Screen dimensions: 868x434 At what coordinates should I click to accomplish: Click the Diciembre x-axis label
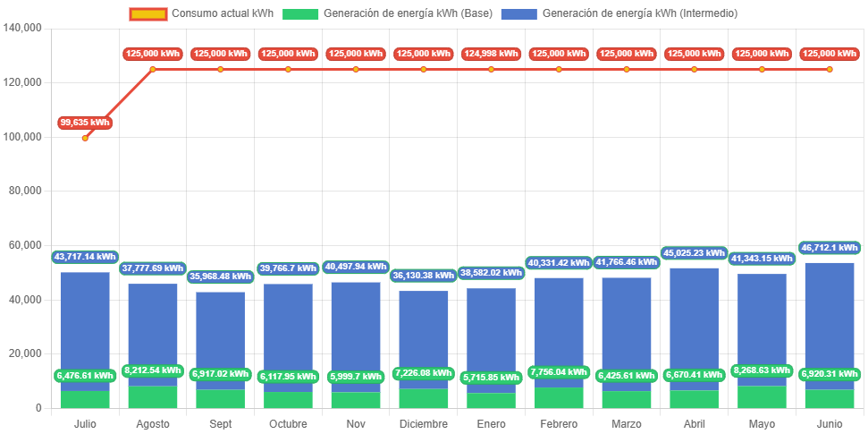423,423
